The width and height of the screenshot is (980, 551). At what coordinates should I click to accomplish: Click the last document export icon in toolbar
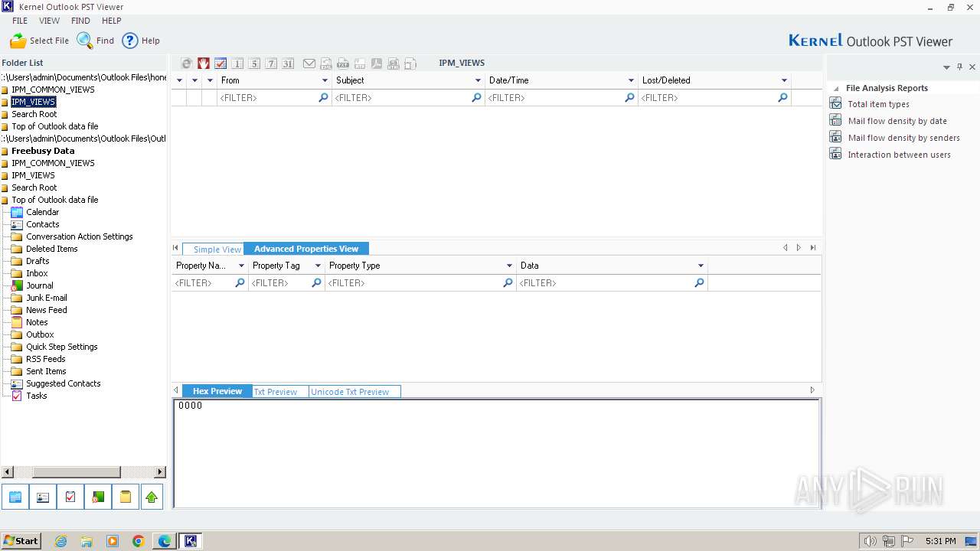[x=410, y=64]
